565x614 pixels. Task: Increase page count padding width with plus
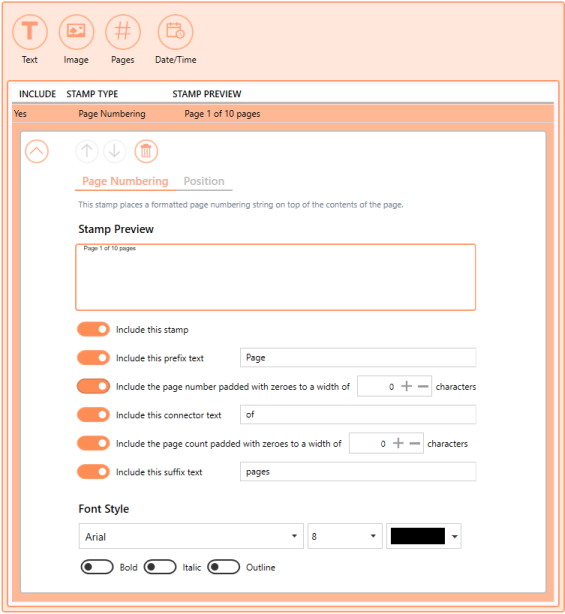(398, 443)
